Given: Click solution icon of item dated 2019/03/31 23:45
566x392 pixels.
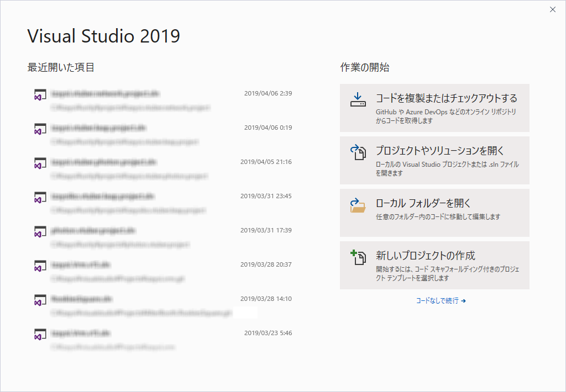Looking at the screenshot, I should (40, 198).
